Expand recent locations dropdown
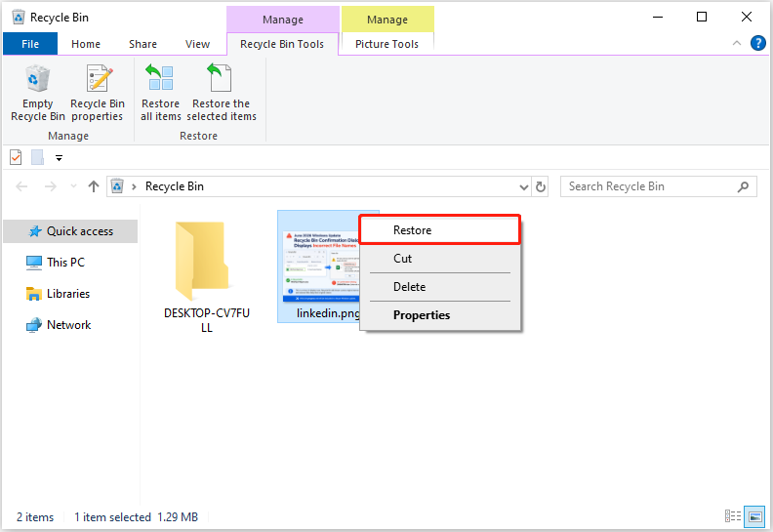This screenshot has width=773, height=532. [x=74, y=186]
